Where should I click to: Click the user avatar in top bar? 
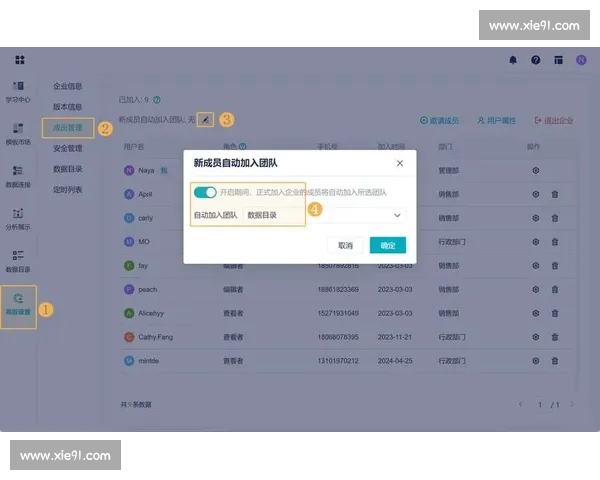point(581,60)
